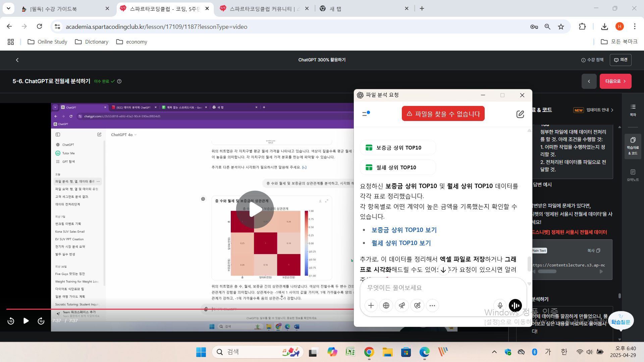Skip video forward 10 seconds
Image resolution: width=644 pixels, height=362 pixels.
[41, 321]
